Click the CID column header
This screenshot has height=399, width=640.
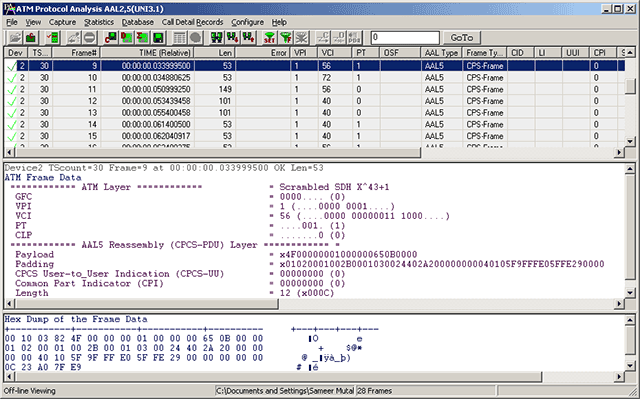coord(521,53)
